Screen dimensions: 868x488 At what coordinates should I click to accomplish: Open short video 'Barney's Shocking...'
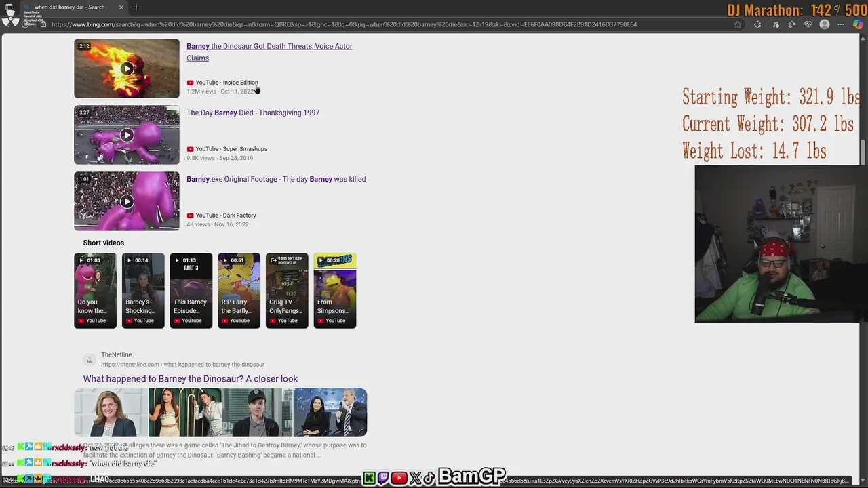point(143,290)
